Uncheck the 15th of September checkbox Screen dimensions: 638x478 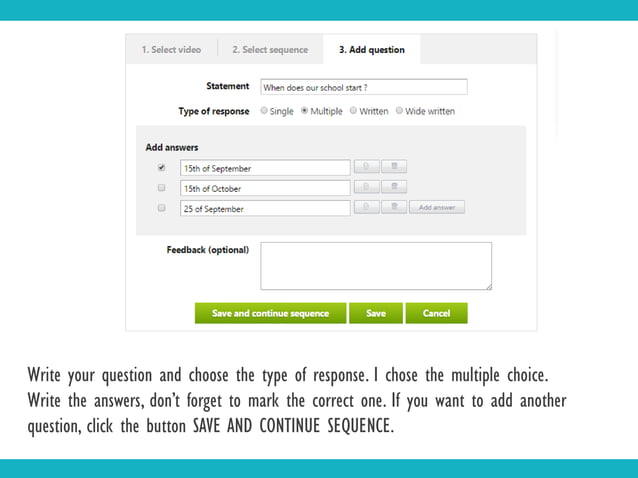(162, 168)
